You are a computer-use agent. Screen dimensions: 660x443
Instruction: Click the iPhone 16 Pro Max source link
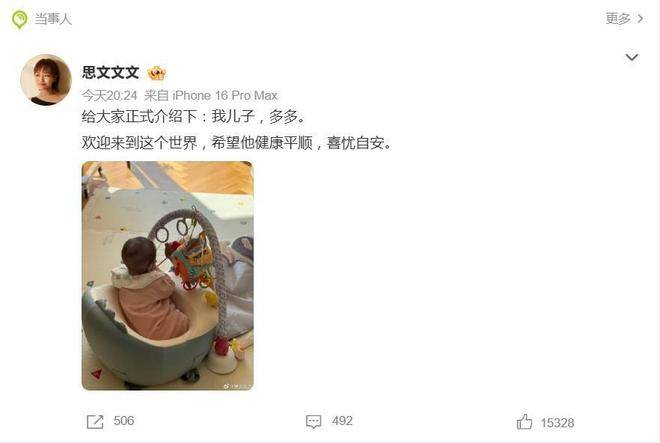click(225, 96)
